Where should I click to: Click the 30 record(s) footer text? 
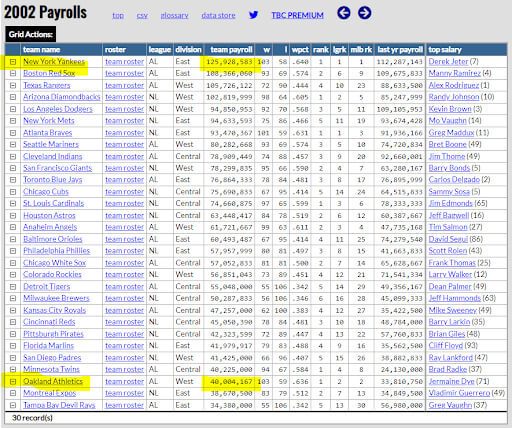32,418
